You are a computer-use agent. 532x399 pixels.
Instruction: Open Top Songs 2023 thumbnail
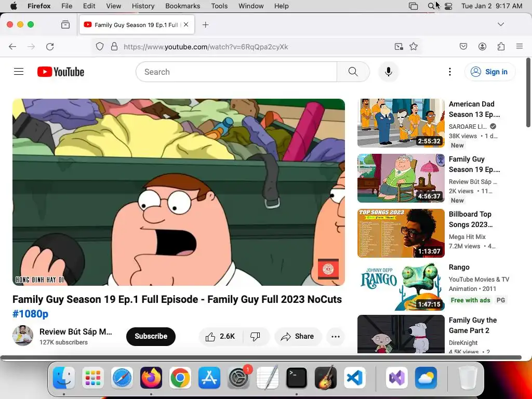coord(401,233)
